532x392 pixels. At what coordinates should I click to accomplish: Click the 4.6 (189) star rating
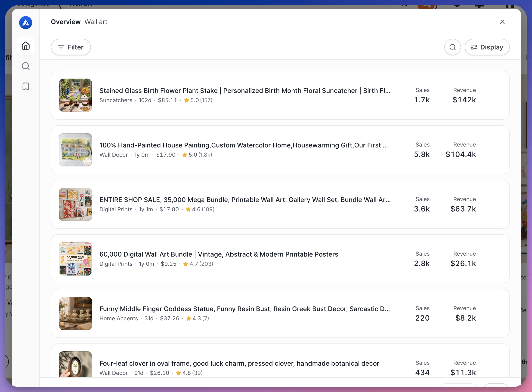[200, 210]
